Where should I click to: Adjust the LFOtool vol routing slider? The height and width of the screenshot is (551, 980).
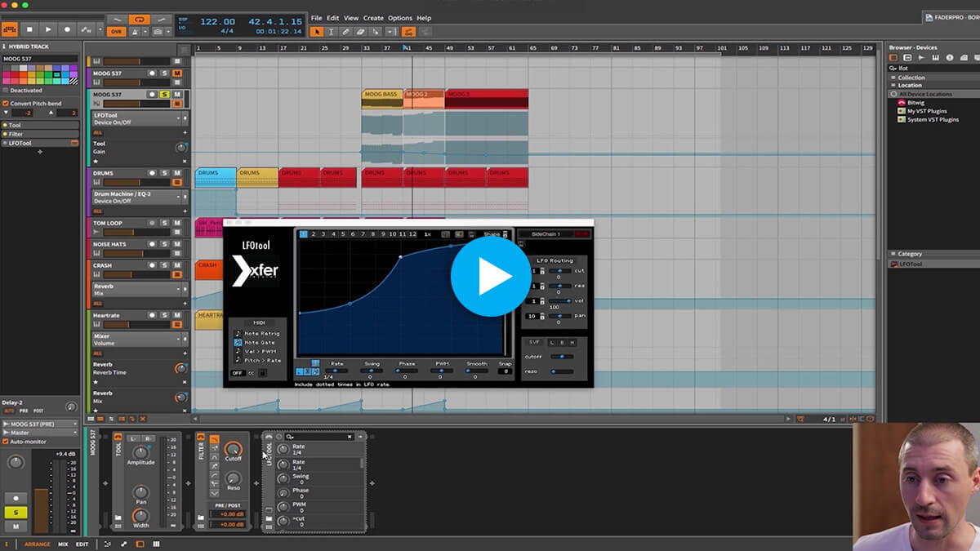559,301
